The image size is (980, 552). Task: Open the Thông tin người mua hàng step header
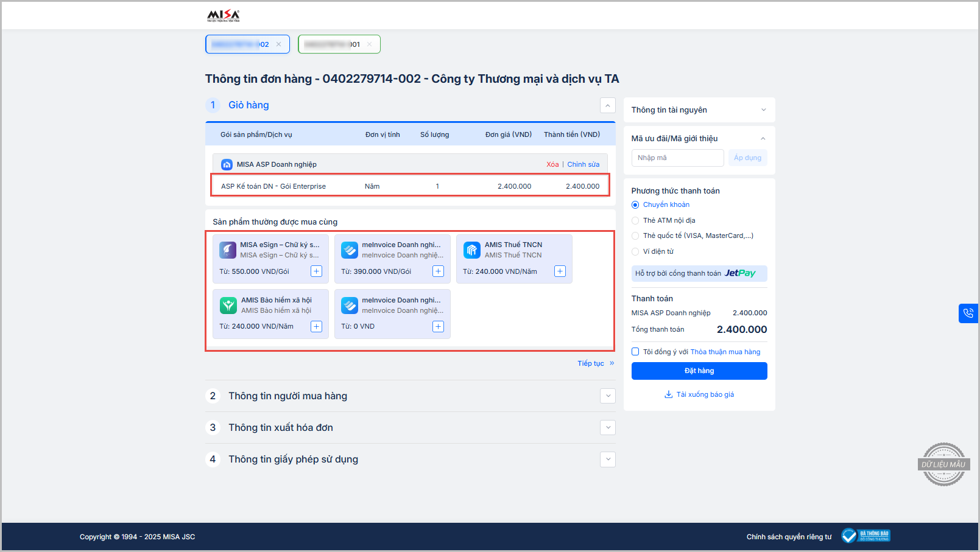click(x=287, y=396)
